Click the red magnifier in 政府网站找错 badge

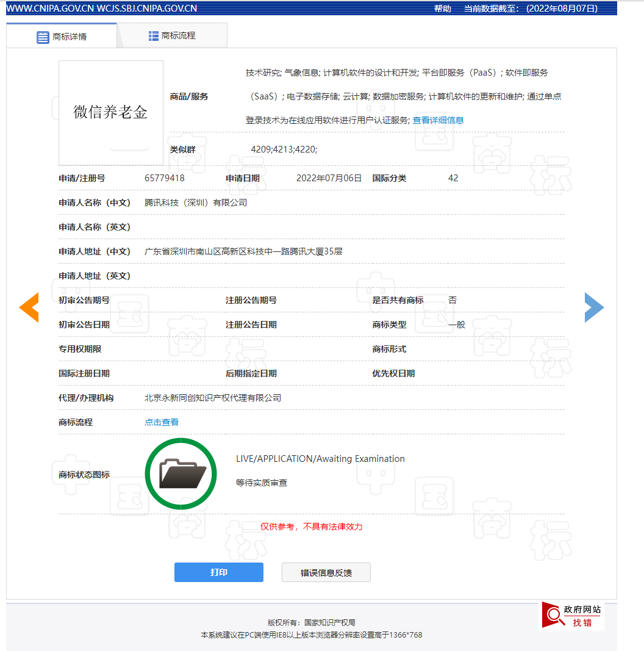coord(554,614)
